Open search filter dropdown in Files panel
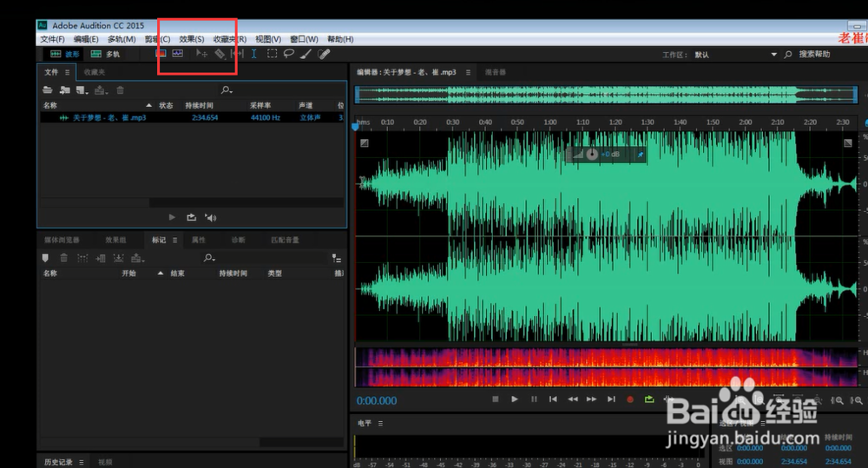868x468 pixels. [x=227, y=89]
